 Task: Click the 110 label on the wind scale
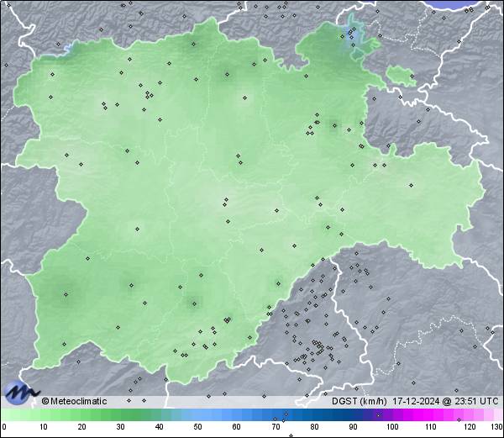click(x=431, y=427)
